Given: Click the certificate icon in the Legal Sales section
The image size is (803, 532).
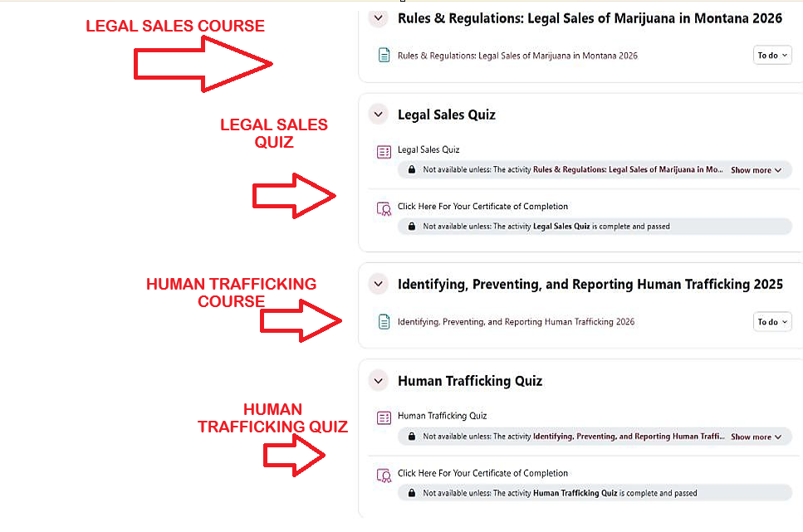Looking at the screenshot, I should pos(383,207).
